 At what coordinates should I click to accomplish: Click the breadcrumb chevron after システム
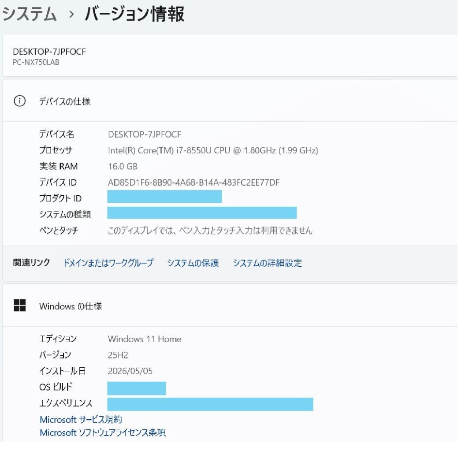[x=71, y=14]
